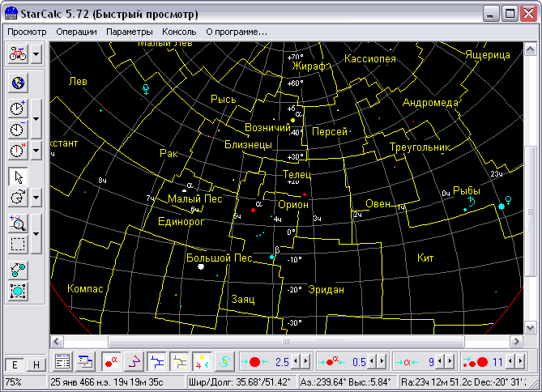Screen dimensions: 542x392
Task: Open the Консоль menu
Action: [x=179, y=32]
